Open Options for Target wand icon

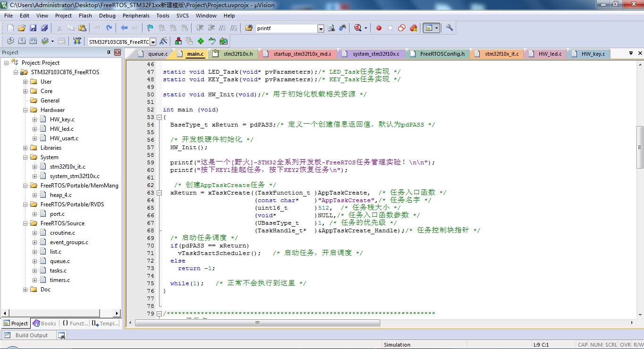(x=163, y=41)
